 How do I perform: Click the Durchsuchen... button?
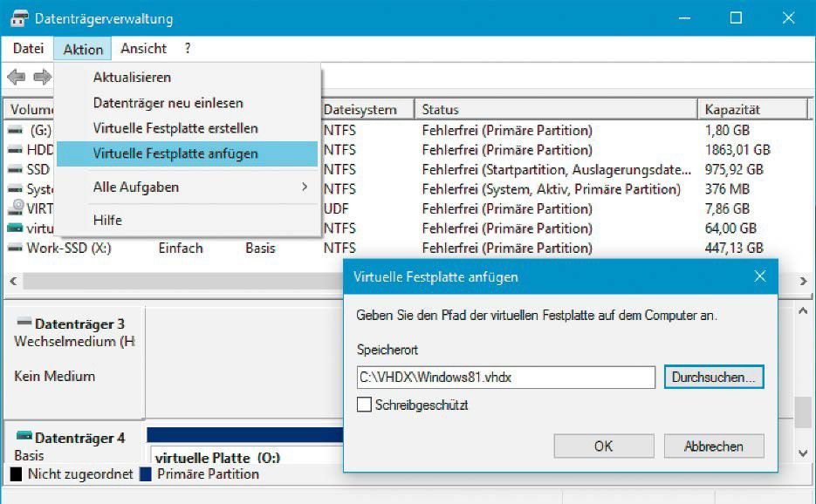[714, 377]
